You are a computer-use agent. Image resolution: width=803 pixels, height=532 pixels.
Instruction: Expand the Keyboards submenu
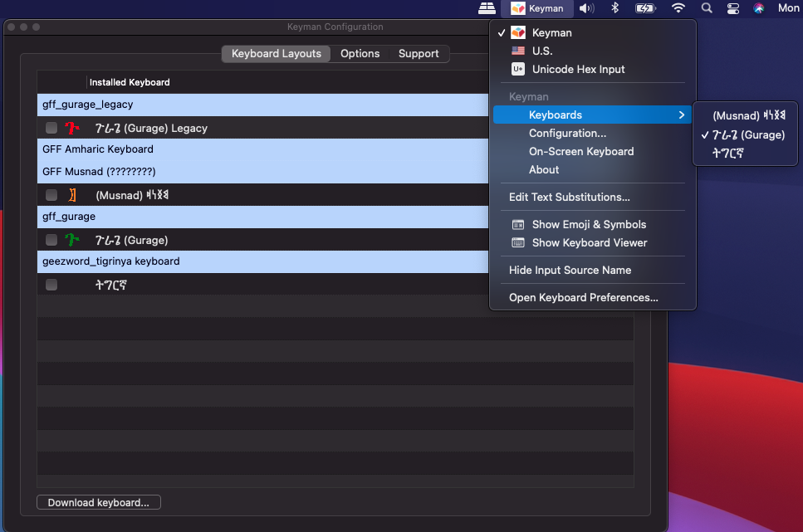[555, 115]
